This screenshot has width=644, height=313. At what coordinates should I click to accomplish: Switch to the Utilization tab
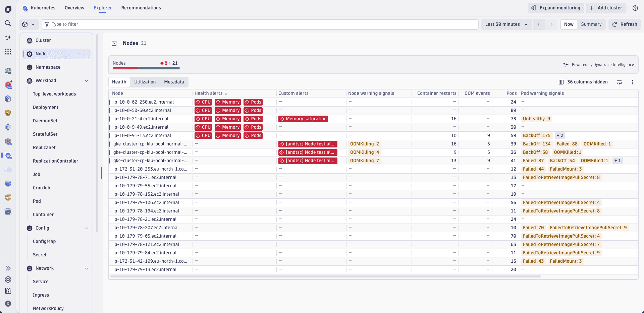pos(145,82)
